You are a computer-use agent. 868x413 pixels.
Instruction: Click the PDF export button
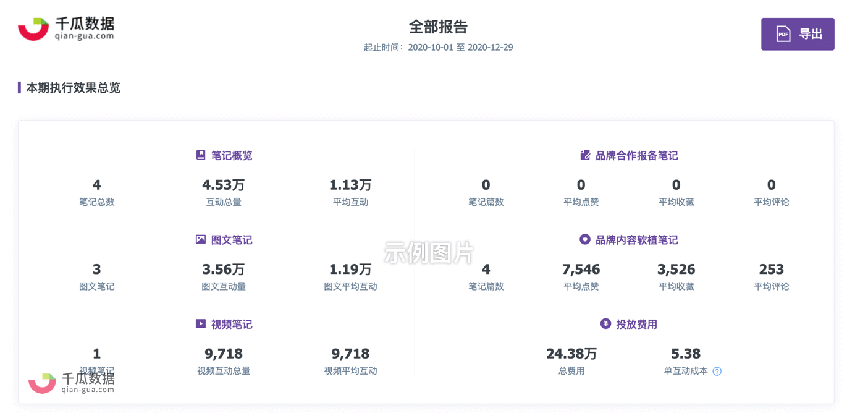(797, 34)
